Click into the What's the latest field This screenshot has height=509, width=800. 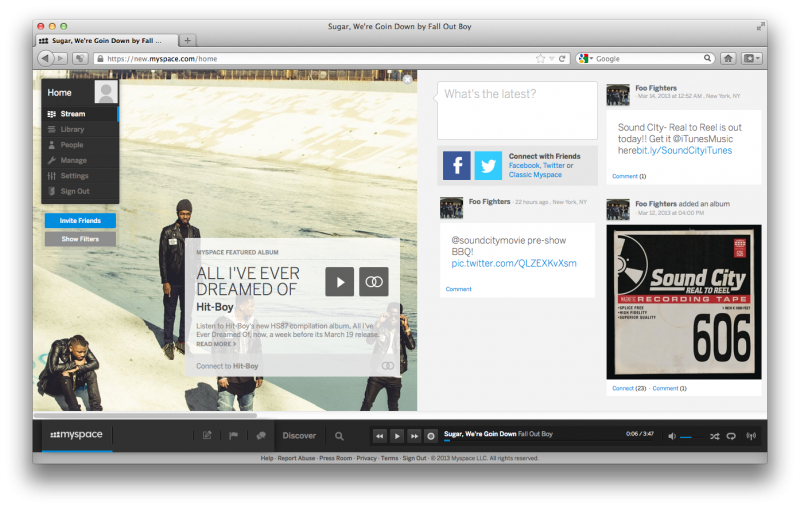pos(517,110)
